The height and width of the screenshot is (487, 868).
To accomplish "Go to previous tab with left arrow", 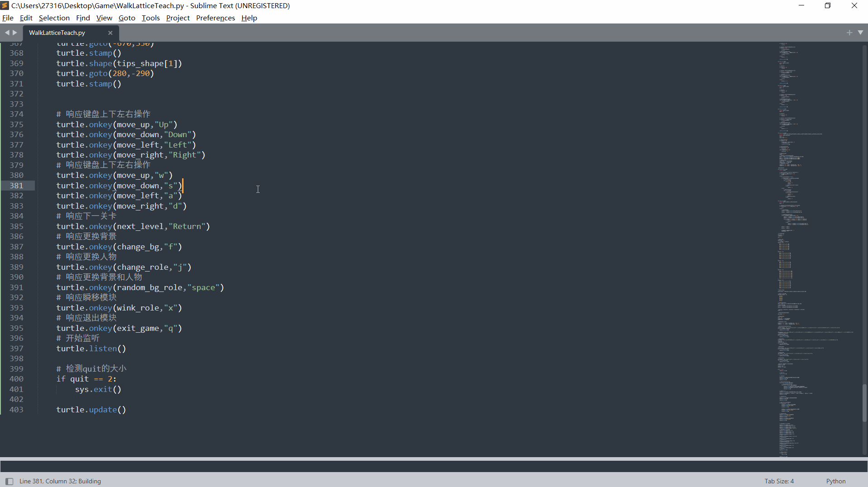I will (x=7, y=33).
